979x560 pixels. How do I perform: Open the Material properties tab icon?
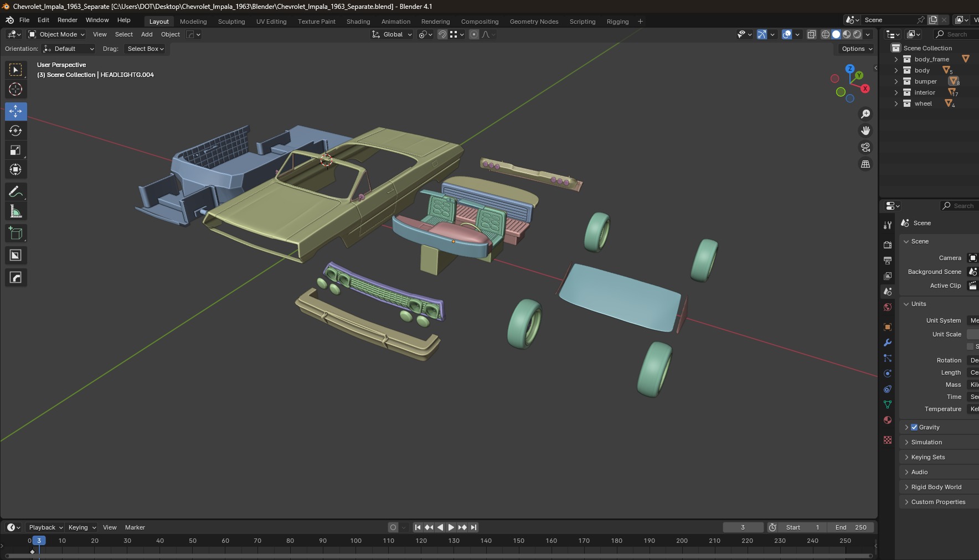[x=888, y=420]
